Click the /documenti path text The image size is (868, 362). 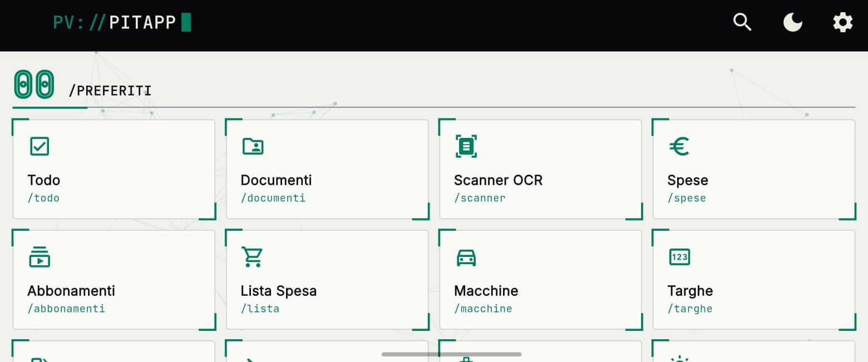(x=273, y=198)
